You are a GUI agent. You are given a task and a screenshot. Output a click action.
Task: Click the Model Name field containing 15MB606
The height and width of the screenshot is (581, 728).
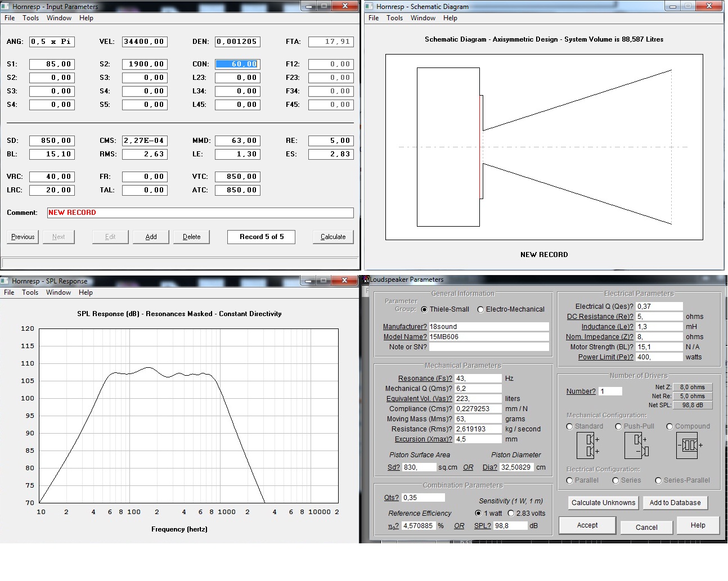point(489,337)
